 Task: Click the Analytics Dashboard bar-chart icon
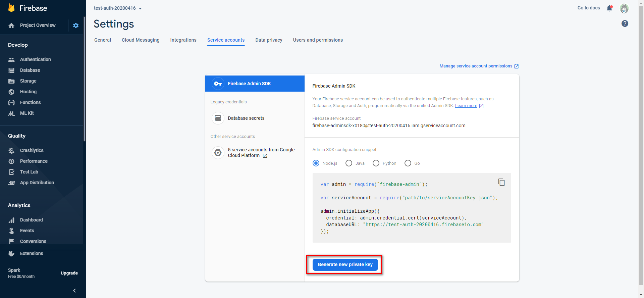pos(11,220)
